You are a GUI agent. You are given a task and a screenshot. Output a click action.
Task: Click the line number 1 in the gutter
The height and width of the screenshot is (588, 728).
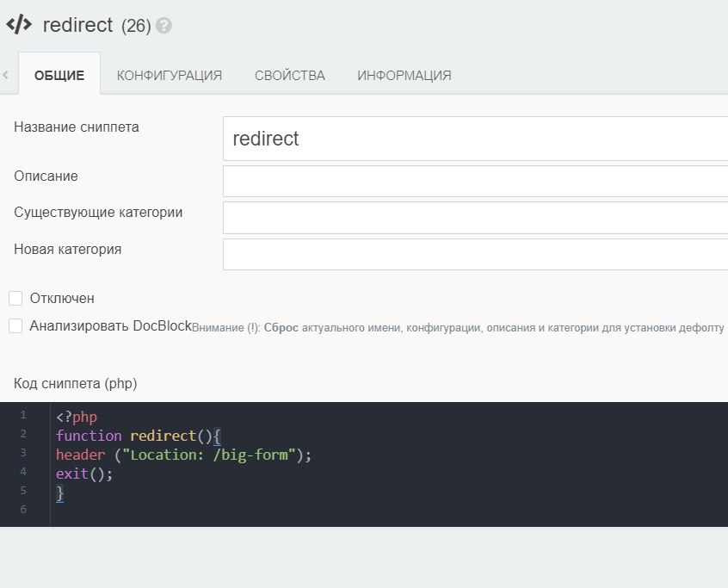pos(23,415)
